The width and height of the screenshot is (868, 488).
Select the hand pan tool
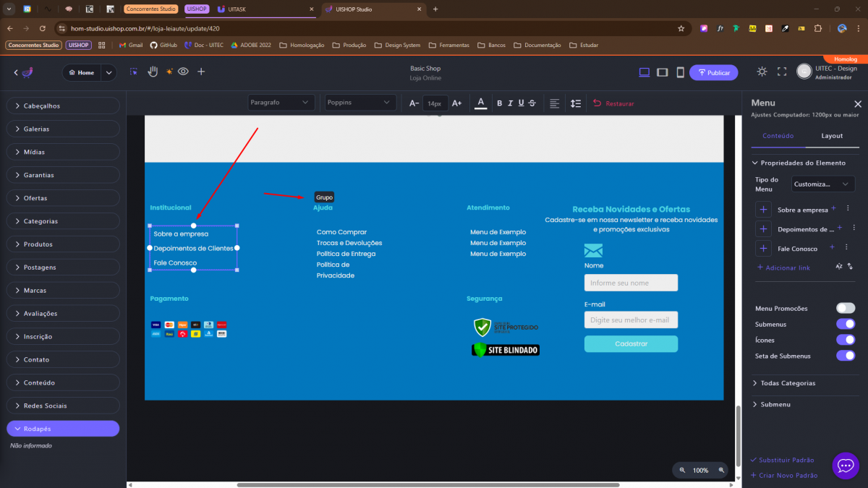click(153, 72)
